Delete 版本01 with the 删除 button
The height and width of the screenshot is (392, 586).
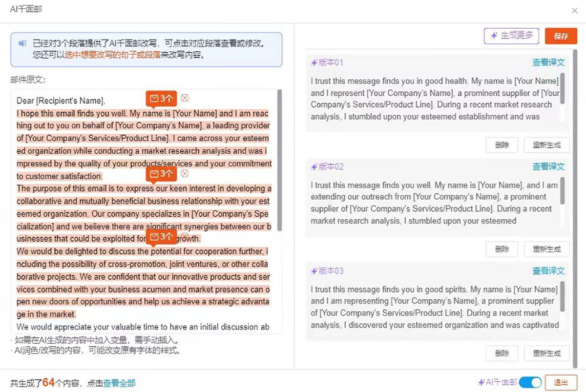[502, 145]
